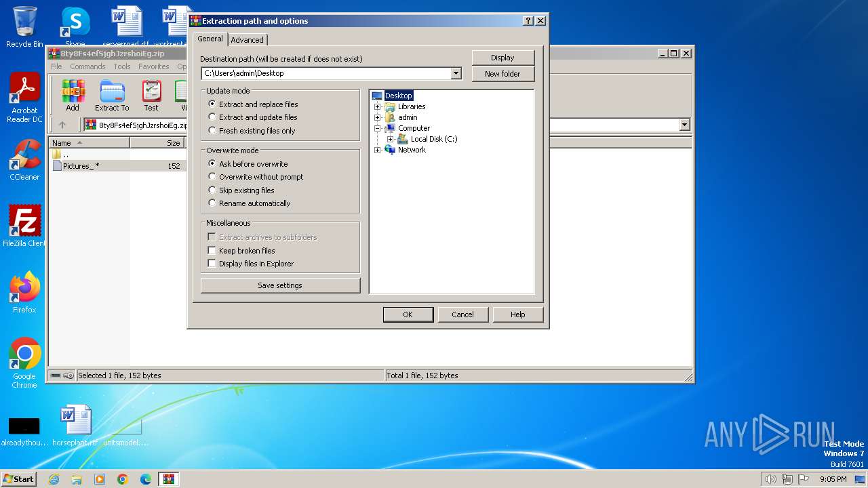Click the network tray icon

[787, 479]
